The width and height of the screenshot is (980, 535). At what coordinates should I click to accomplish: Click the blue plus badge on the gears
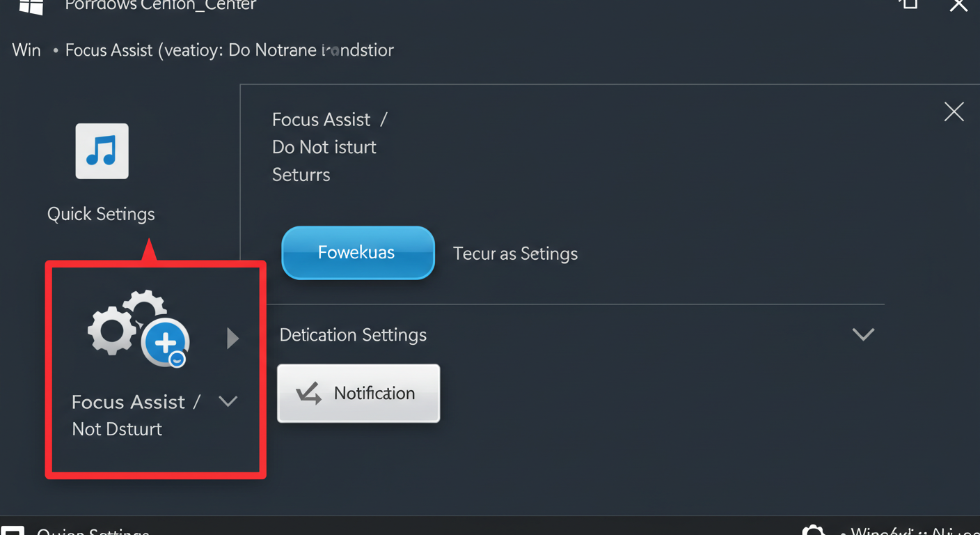166,341
